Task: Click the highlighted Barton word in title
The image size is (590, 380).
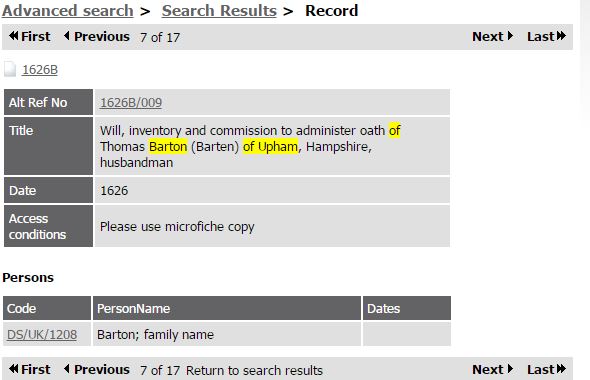Action: (168, 146)
